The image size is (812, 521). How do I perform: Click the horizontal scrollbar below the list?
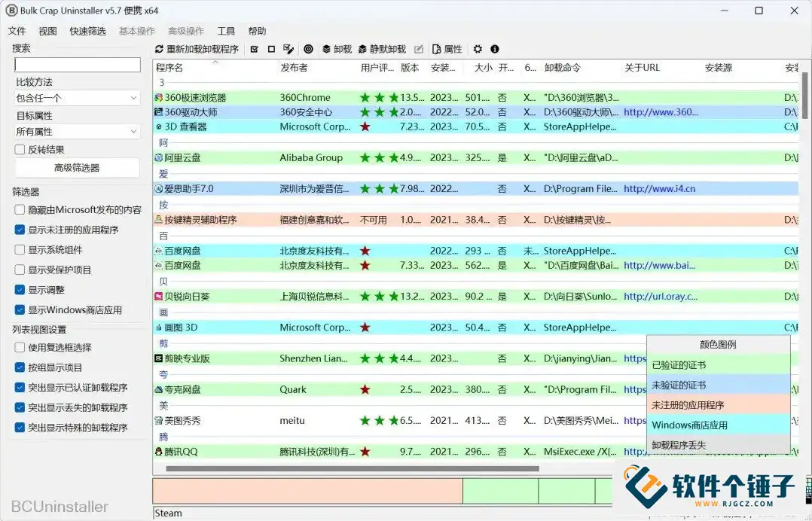tap(353, 469)
